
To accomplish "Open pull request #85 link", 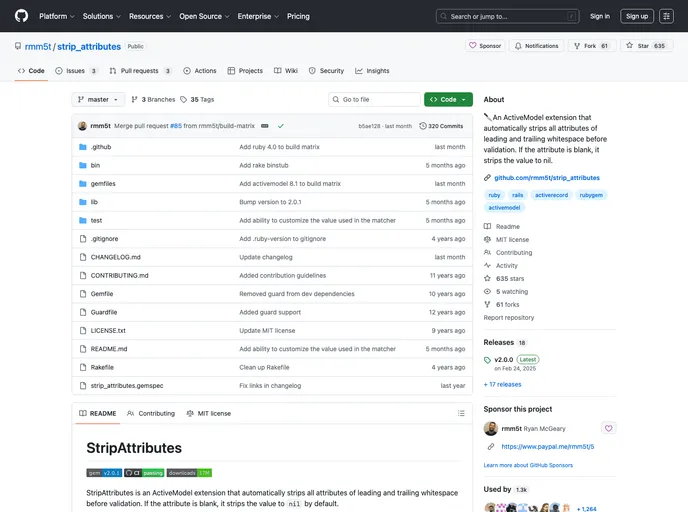I will pyautogui.click(x=176, y=126).
